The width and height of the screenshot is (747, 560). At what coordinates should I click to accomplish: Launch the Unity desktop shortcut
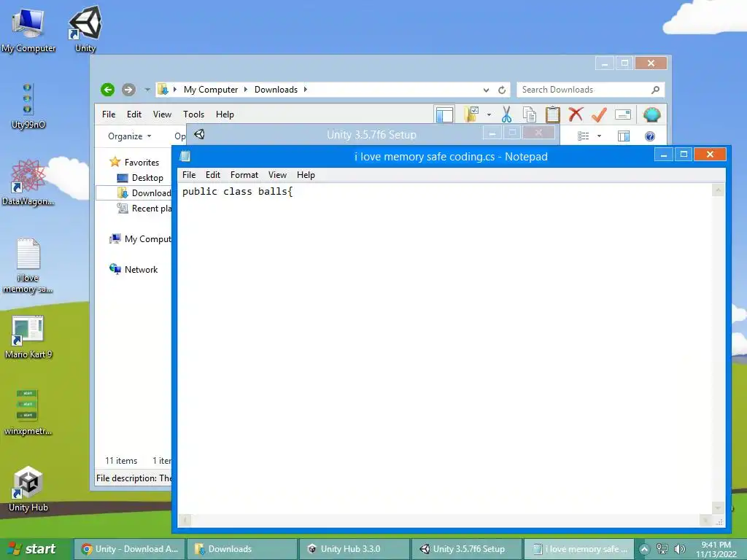(x=85, y=29)
